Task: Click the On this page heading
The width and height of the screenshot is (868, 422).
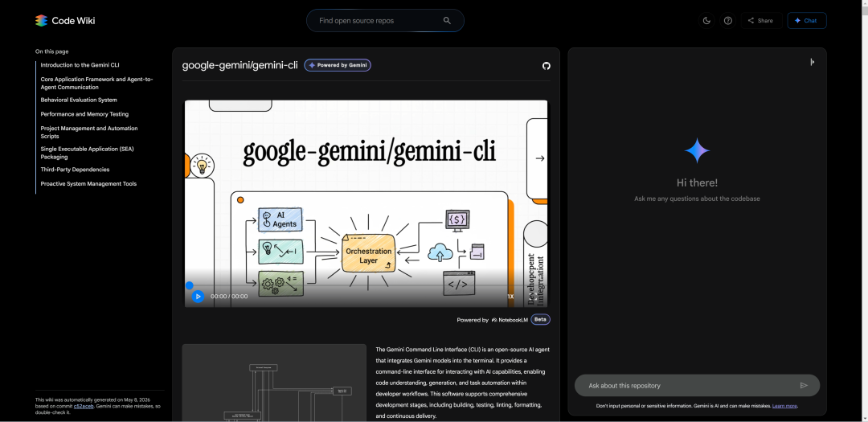Action: [x=52, y=51]
